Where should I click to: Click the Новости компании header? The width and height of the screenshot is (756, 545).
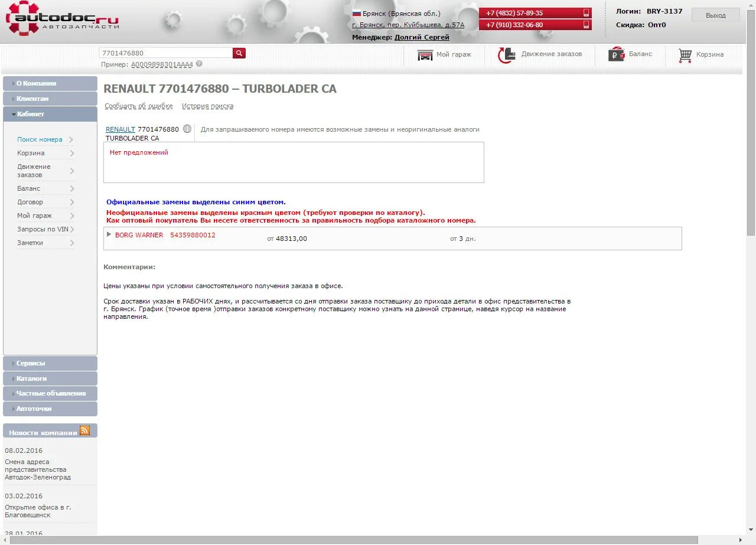[x=43, y=433]
